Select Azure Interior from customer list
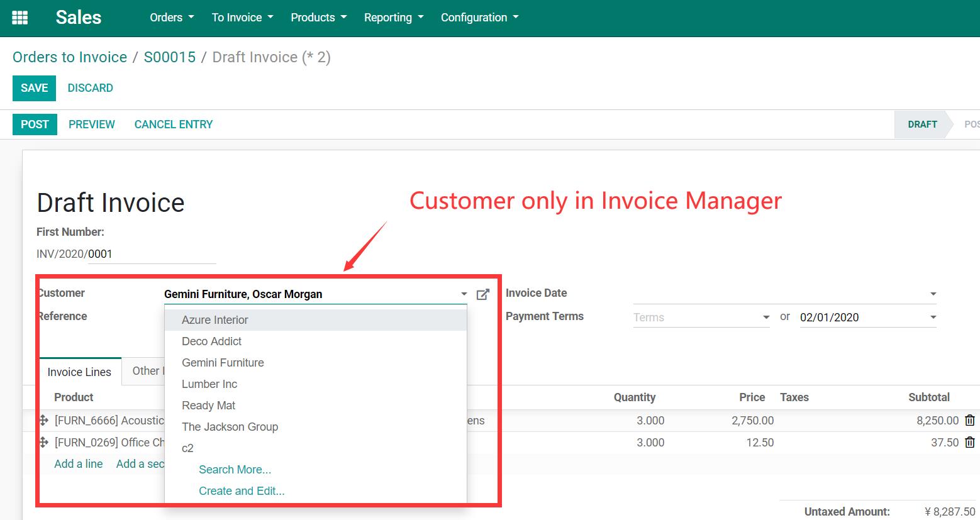980x520 pixels. coord(215,320)
